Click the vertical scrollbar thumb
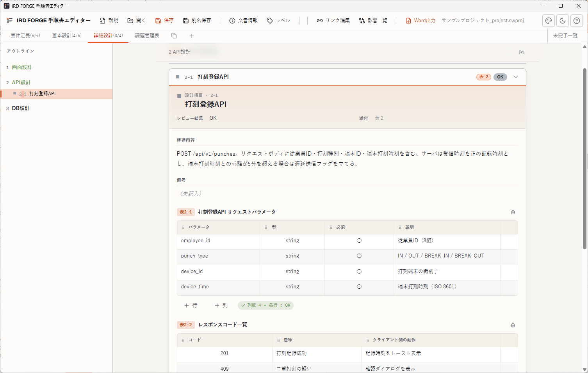The width and height of the screenshot is (588, 373). tap(584, 158)
